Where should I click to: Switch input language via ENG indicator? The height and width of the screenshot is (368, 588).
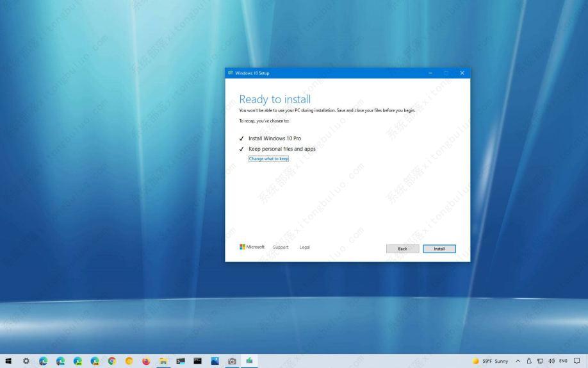[563, 361]
